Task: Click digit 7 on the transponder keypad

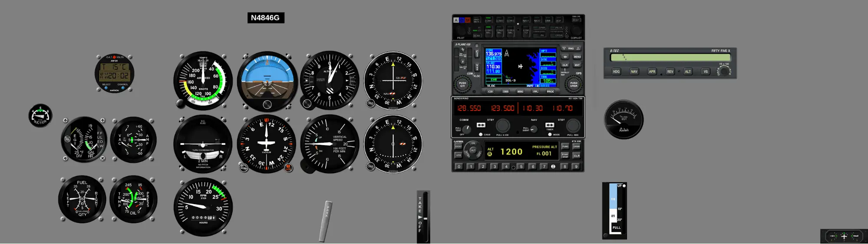Action: [544, 166]
